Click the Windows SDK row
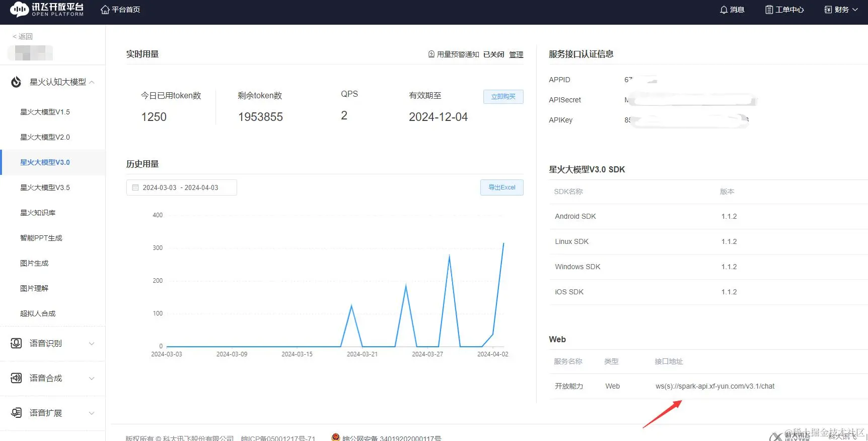This screenshot has width=868, height=441. (x=708, y=267)
